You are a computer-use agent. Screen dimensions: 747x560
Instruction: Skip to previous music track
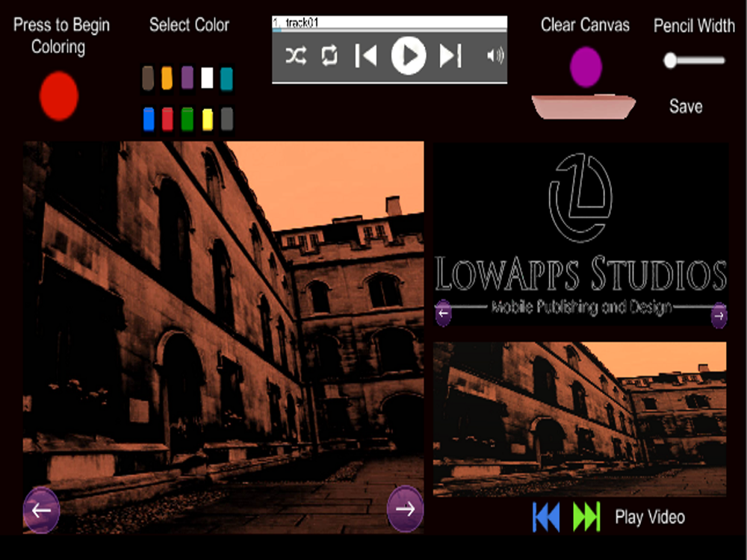366,56
